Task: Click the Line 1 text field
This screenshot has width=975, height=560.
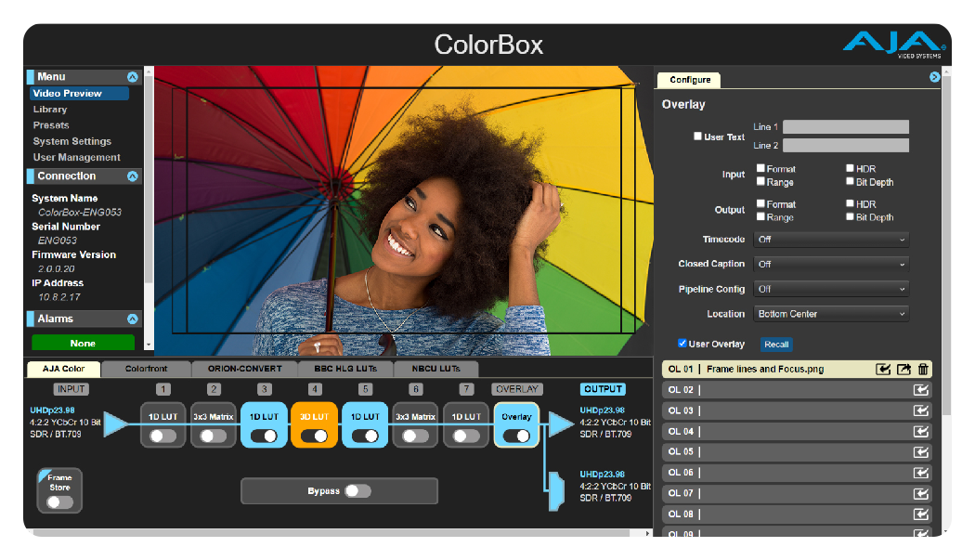Action: click(x=846, y=127)
